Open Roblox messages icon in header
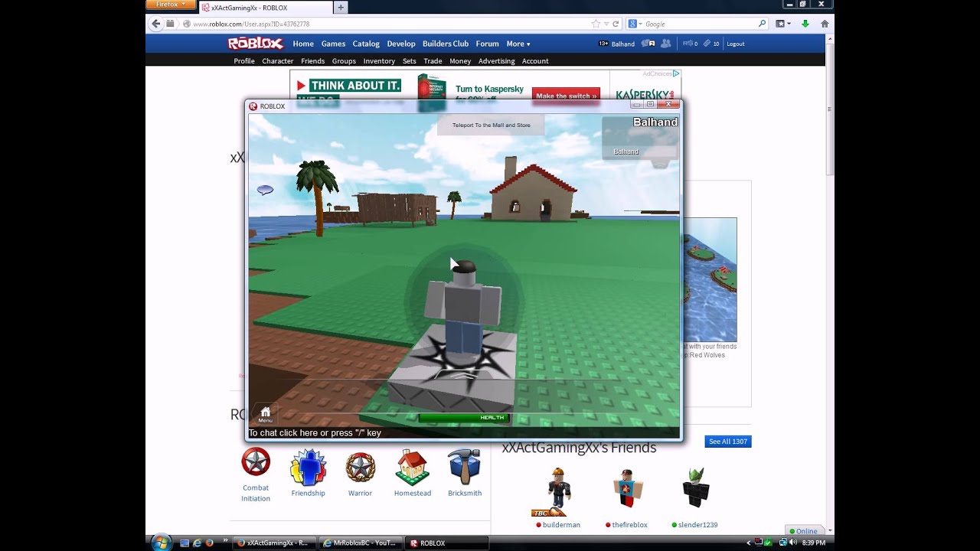Screen dimensions: 980x551 (x=648, y=44)
